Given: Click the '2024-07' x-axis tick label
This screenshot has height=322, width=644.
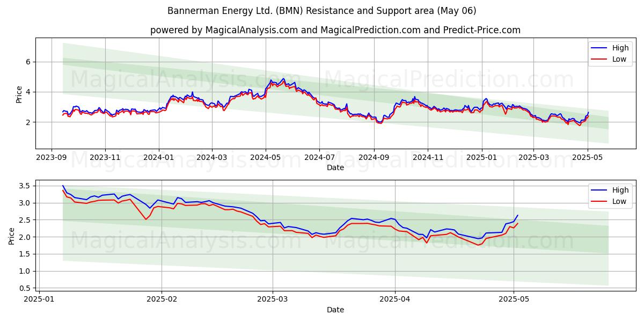Looking at the screenshot, I should click(319, 158).
